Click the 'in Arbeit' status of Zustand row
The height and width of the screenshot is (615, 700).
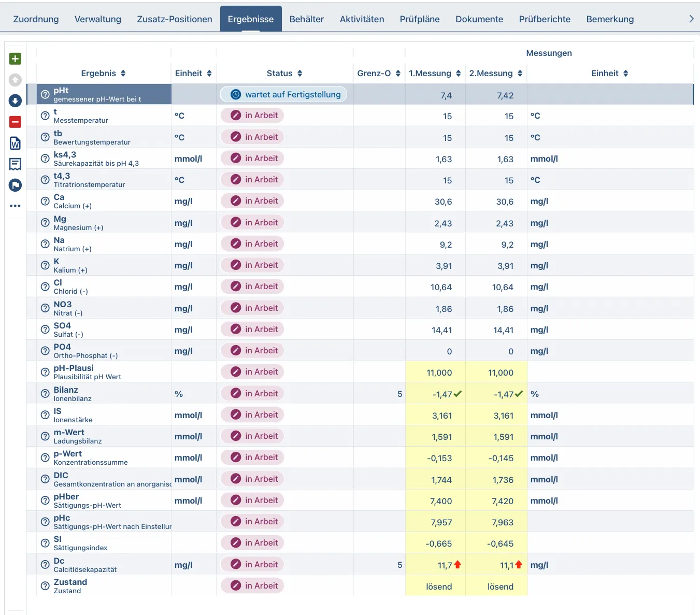252,586
